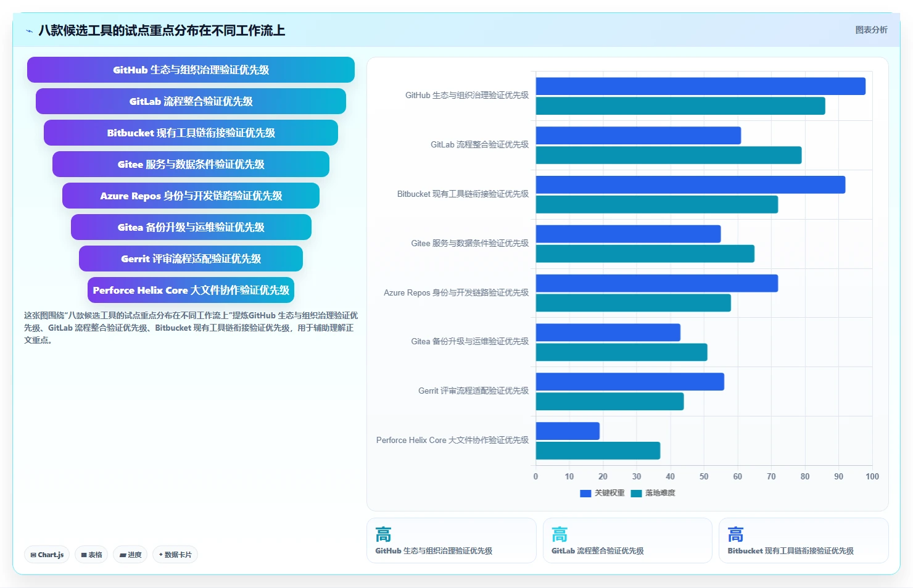Screen dimensions: 913x588
Task: Click the Chart.js tag
Action: (x=47, y=555)
